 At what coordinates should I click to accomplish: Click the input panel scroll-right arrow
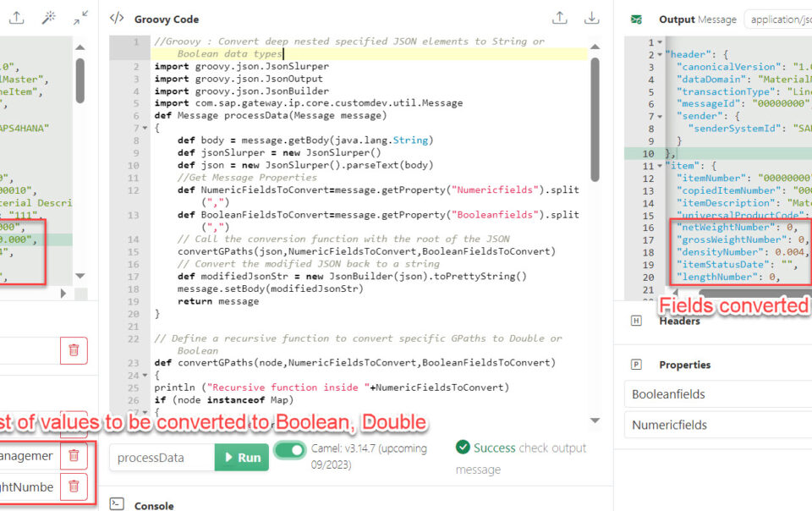[x=63, y=293]
